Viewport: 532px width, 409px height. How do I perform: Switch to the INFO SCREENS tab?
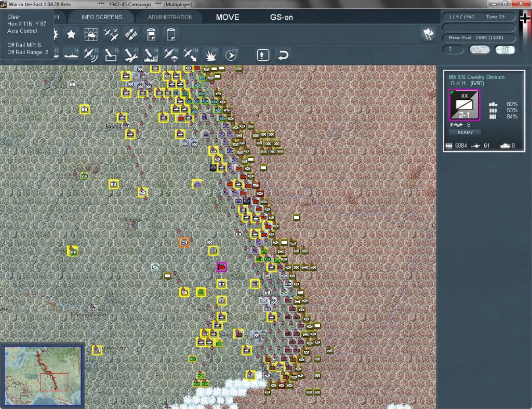click(101, 17)
